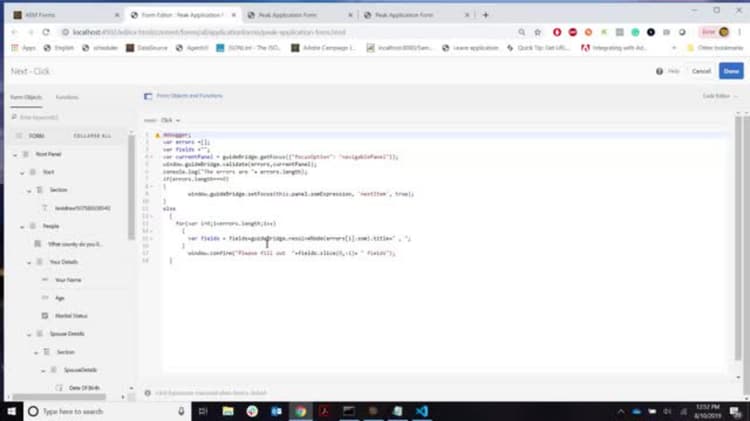The height and width of the screenshot is (421, 750).
Task: Switch to the Functions tab
Action: click(x=67, y=97)
